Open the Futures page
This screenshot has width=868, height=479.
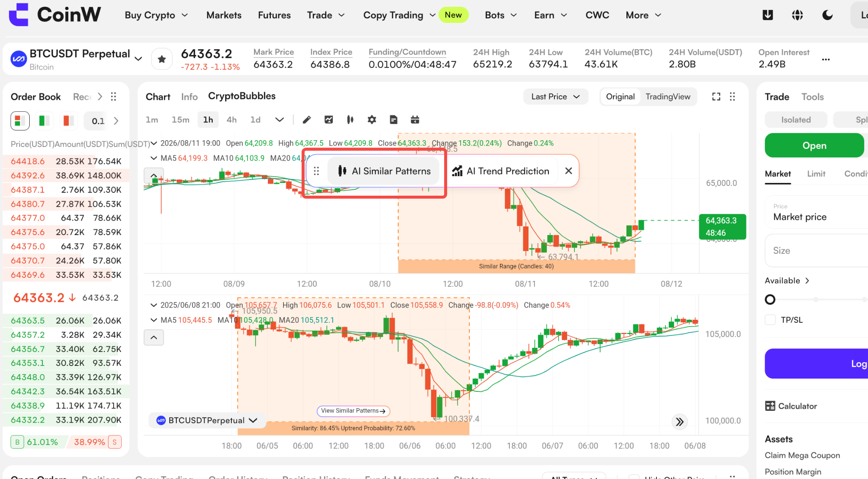(274, 15)
